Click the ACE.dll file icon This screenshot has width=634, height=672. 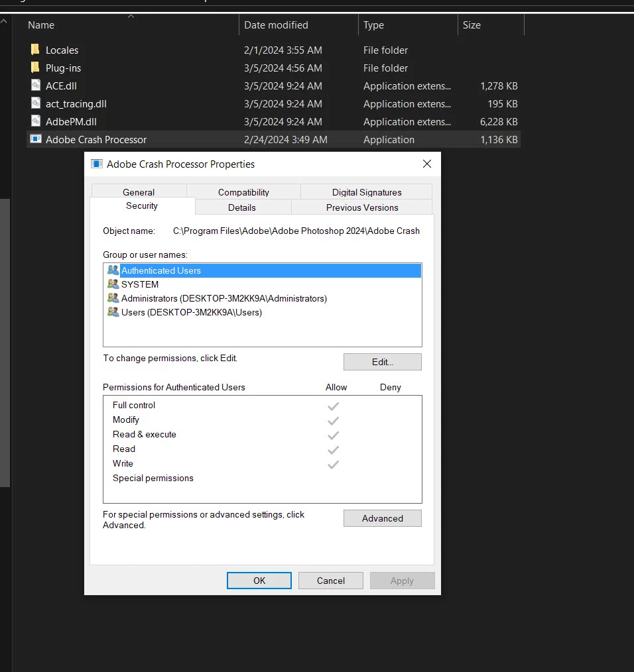[36, 85]
